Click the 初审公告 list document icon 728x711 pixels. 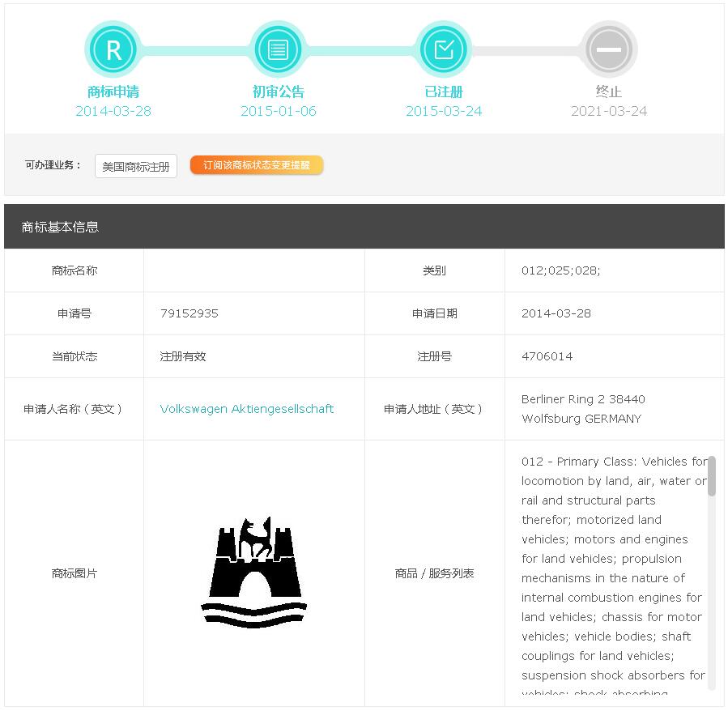(279, 50)
